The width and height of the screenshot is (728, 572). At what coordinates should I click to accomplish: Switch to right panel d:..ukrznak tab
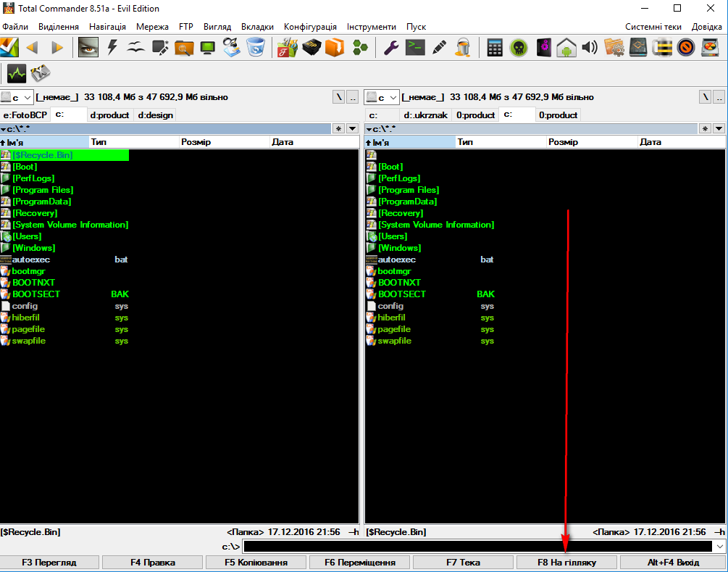click(x=426, y=115)
